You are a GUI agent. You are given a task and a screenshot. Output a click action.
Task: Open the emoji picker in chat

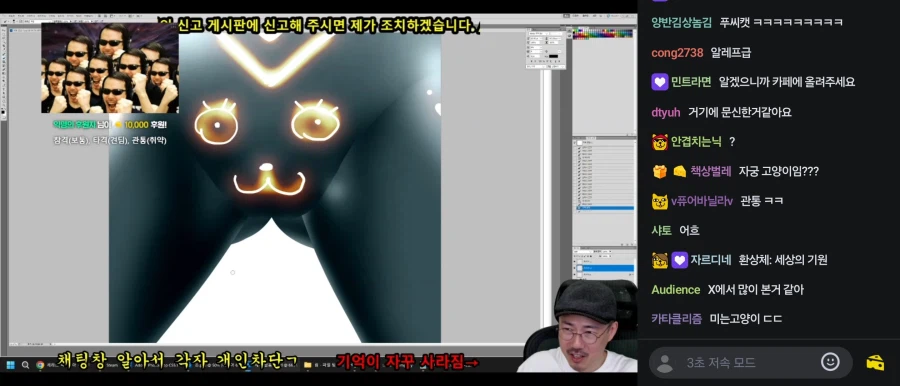pyautogui.click(x=830, y=362)
